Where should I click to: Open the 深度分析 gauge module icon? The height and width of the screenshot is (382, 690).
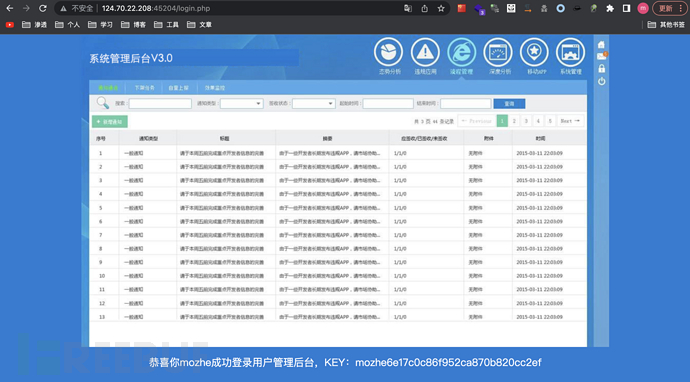tap(498, 52)
